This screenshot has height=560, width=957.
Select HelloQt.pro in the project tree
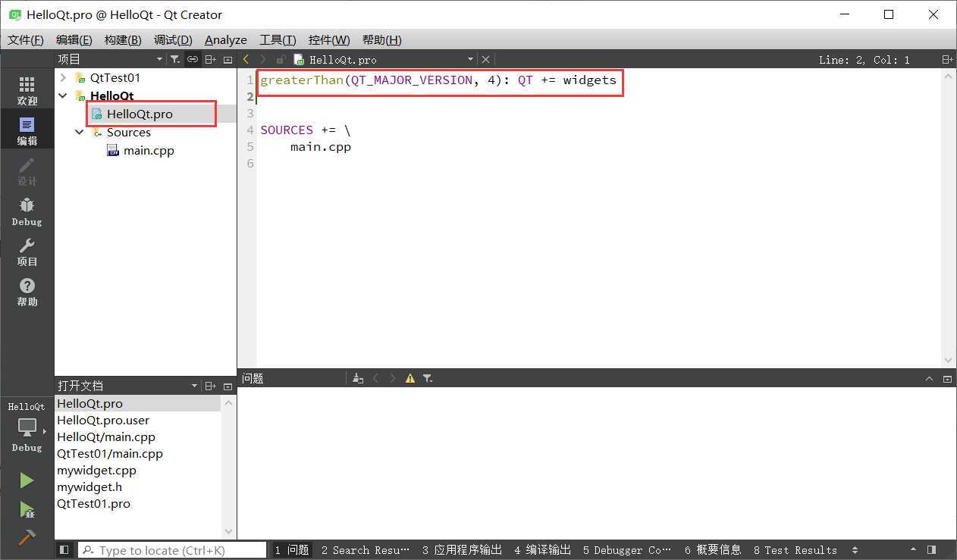coord(140,114)
